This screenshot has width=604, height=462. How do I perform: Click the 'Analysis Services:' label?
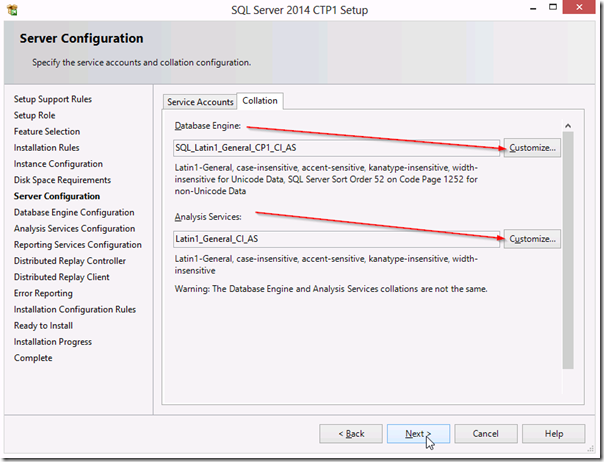[x=208, y=217]
